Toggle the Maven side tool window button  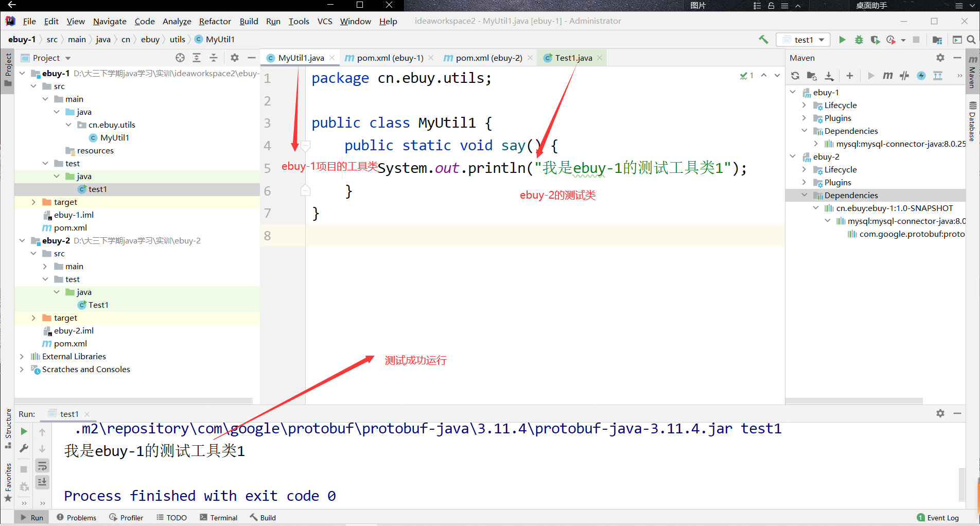click(x=972, y=72)
